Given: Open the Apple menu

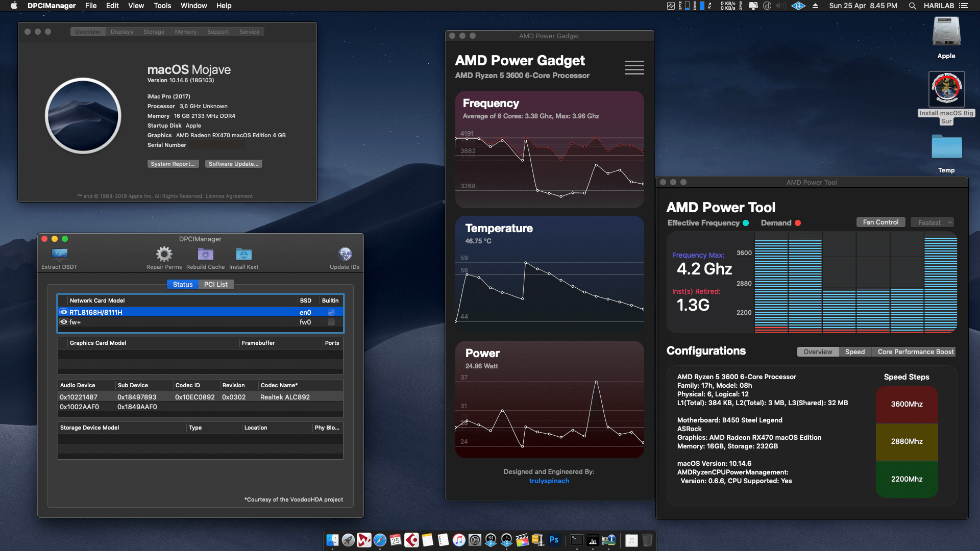Looking at the screenshot, I should tap(14, 6).
